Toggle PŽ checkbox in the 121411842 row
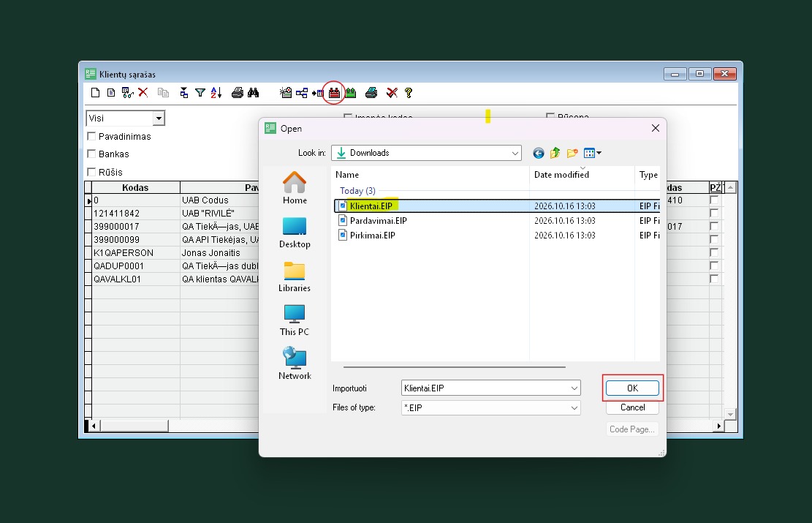The width and height of the screenshot is (812, 523). pos(714,213)
